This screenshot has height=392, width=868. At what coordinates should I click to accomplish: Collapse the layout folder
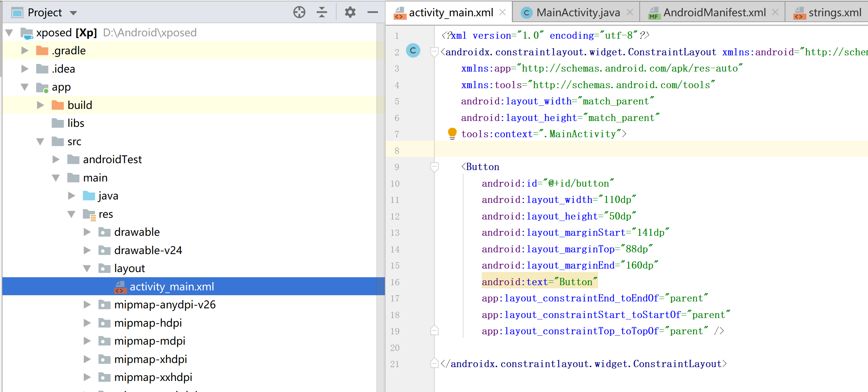click(x=87, y=269)
